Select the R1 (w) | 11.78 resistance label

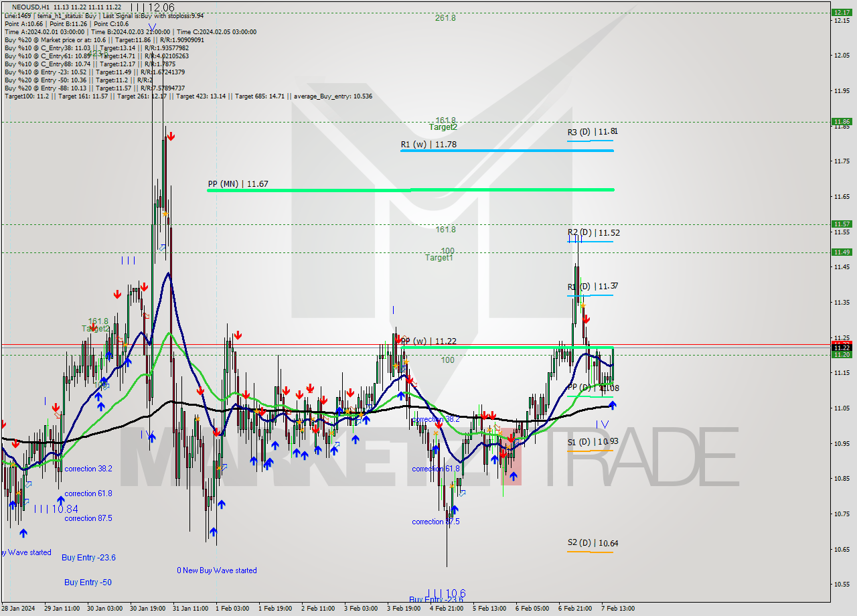point(428,144)
